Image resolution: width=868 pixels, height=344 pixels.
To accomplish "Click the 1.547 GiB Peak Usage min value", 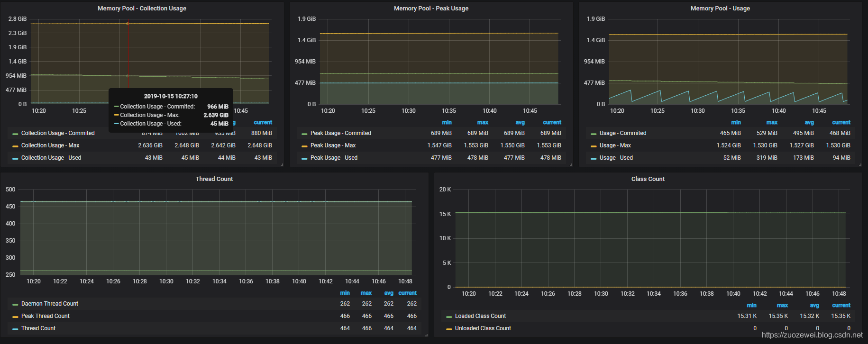I will click(x=439, y=145).
